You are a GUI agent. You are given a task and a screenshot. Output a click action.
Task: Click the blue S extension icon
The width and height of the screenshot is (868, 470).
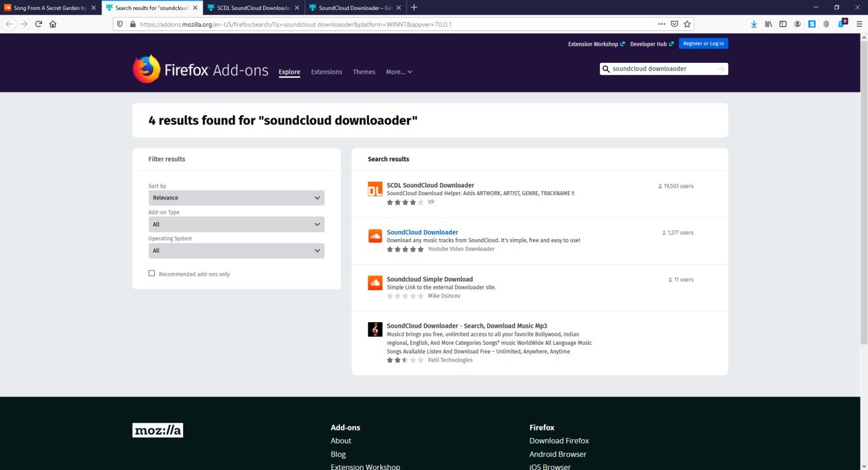pos(812,24)
